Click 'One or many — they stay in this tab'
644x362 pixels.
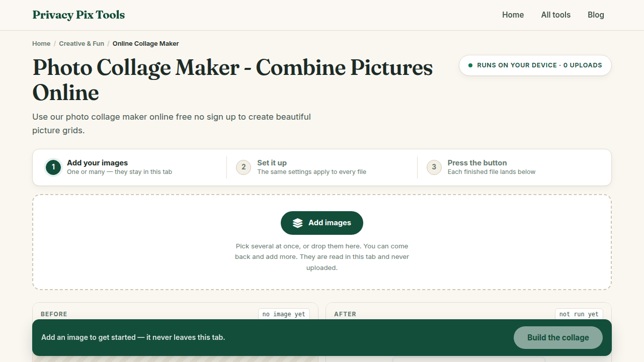click(119, 172)
